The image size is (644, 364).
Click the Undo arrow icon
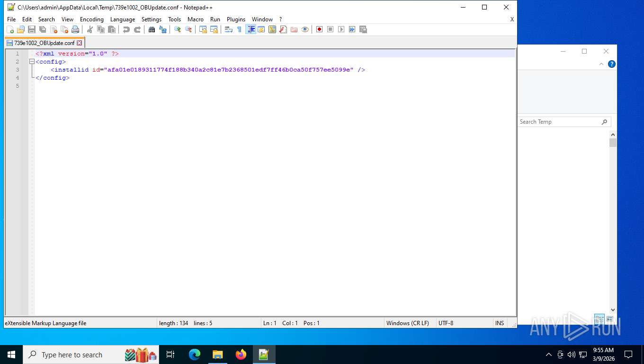click(x=126, y=29)
